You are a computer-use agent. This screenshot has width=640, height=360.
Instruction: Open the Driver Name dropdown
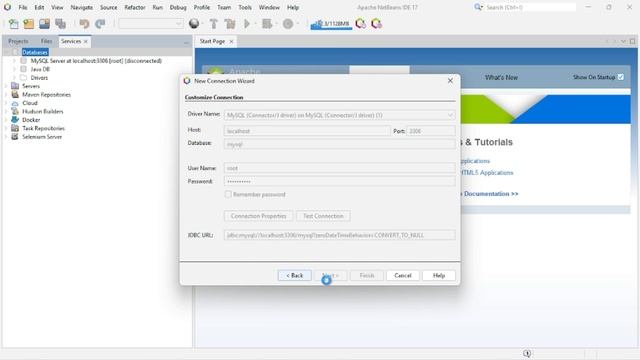[x=450, y=115]
